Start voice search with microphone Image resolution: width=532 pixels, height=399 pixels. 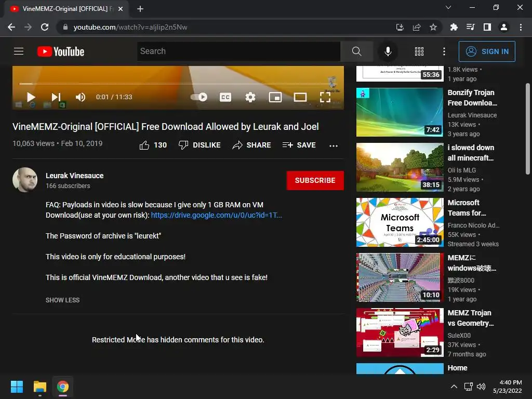tap(388, 51)
